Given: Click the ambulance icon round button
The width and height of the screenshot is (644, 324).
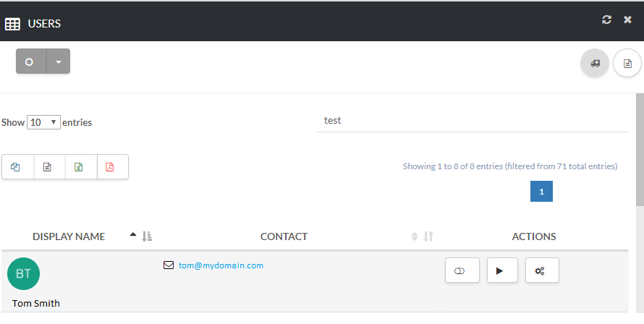Looking at the screenshot, I should coord(595,64).
